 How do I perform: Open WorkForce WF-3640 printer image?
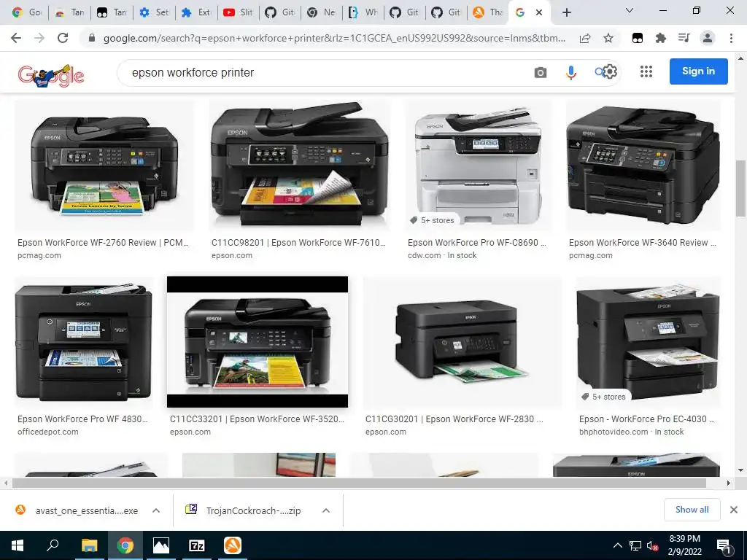tap(643, 166)
